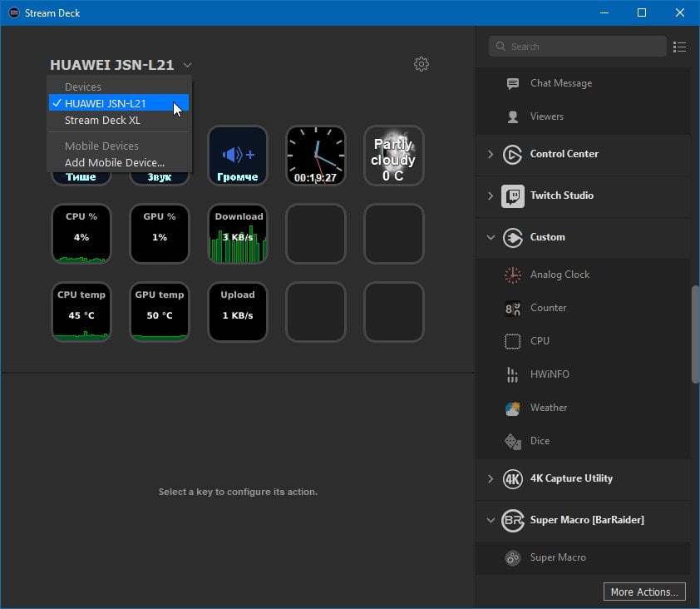This screenshot has height=609, width=700.
Task: Collapse the Super Macro [BarRaider] category
Action: point(490,521)
